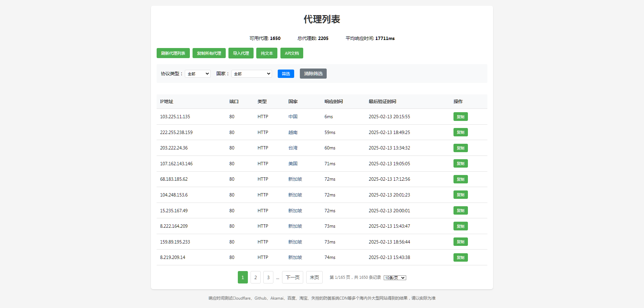The width and height of the screenshot is (644, 308).
Task: Open the 10条/页 page size dropdown
Action: [x=394, y=277]
